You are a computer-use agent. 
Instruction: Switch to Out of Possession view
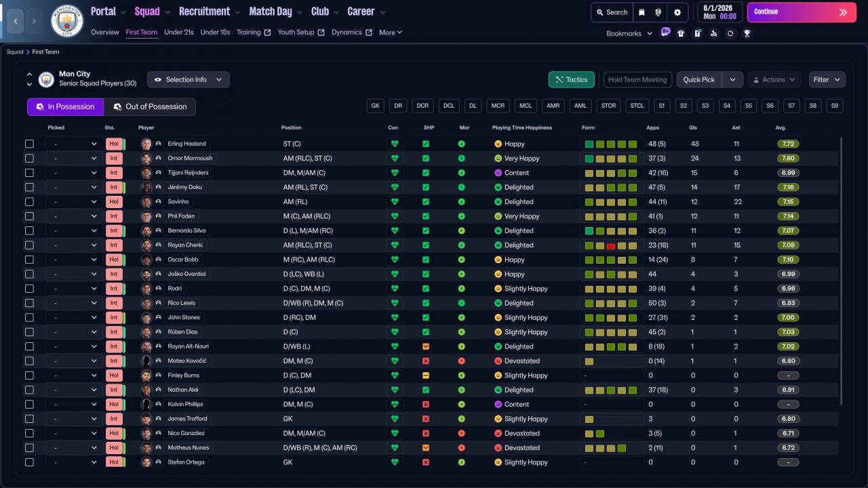point(149,107)
